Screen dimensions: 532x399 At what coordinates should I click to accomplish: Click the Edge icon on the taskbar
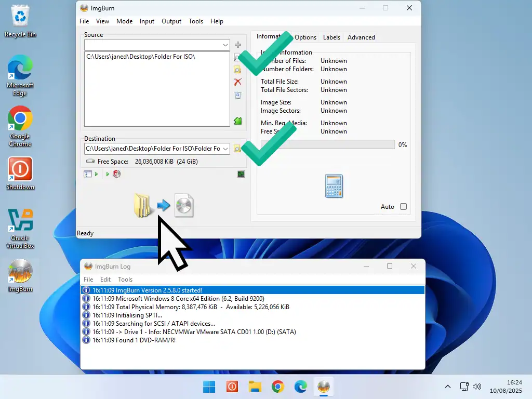click(x=301, y=387)
